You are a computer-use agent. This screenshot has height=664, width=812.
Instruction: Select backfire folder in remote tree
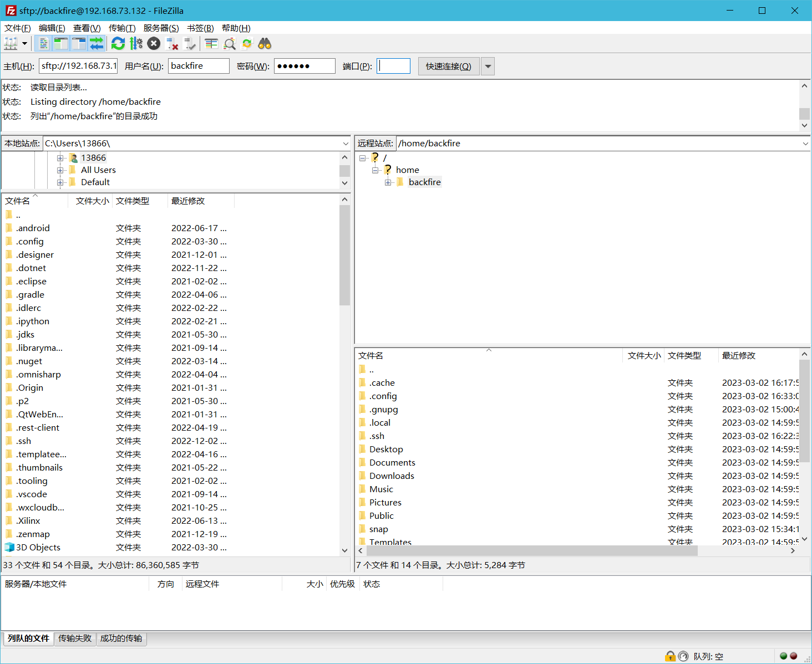pos(424,182)
